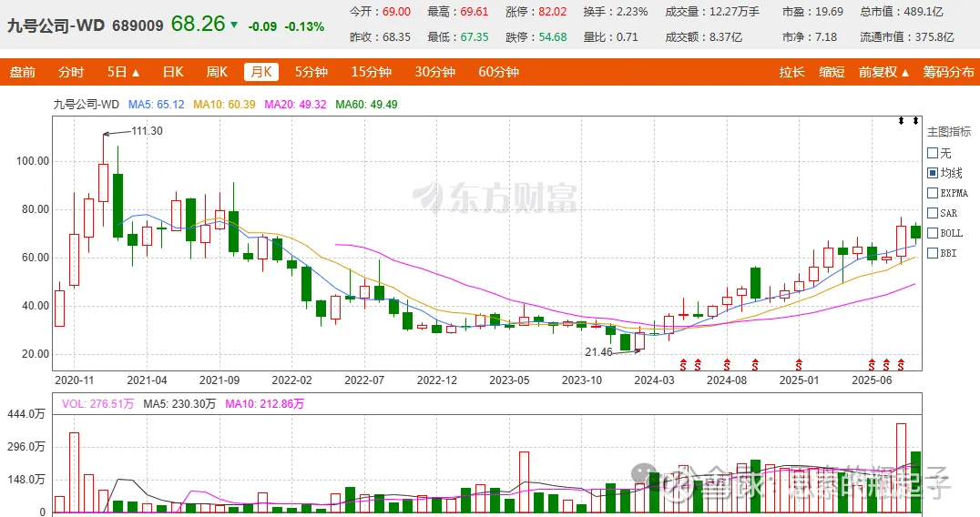The height and width of the screenshot is (517, 980).
Task: Click the stock name 九号公司-WD in header
Action: pos(56,25)
